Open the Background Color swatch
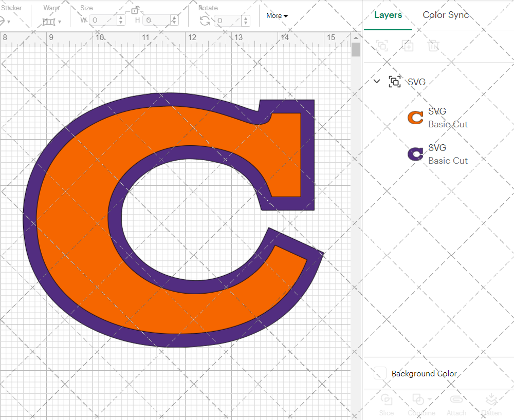Viewport: 514px width, 420px height. [x=379, y=374]
